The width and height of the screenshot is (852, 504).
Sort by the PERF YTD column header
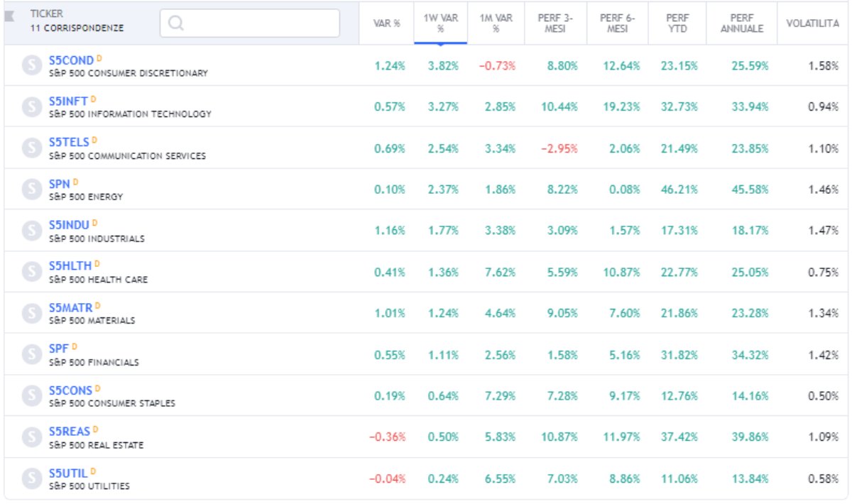(x=677, y=23)
